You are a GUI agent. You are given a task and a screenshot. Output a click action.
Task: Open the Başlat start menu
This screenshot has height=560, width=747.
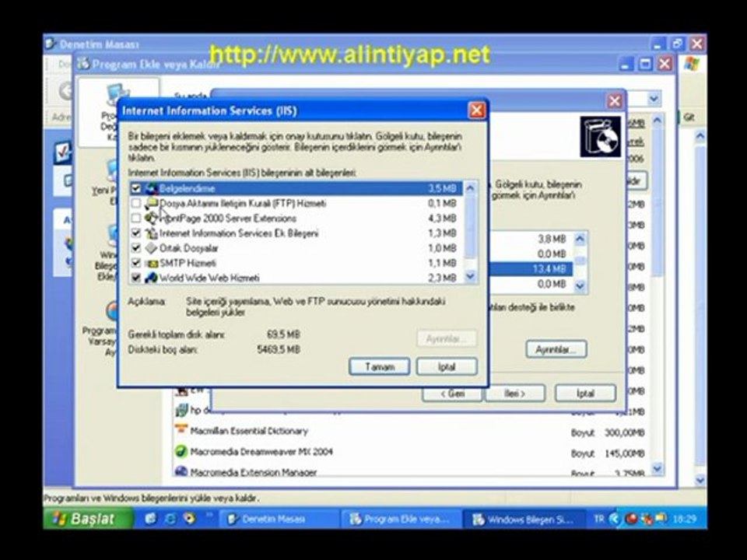click(x=86, y=519)
